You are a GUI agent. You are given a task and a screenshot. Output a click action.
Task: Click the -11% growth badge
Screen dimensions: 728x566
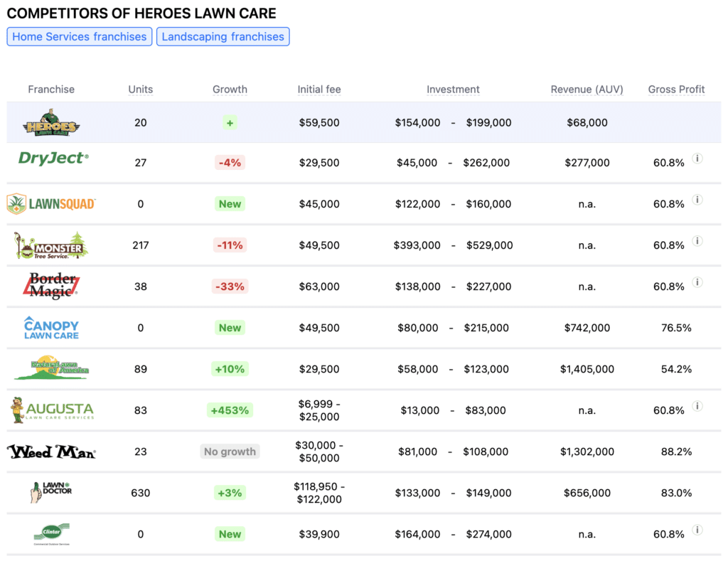point(230,245)
